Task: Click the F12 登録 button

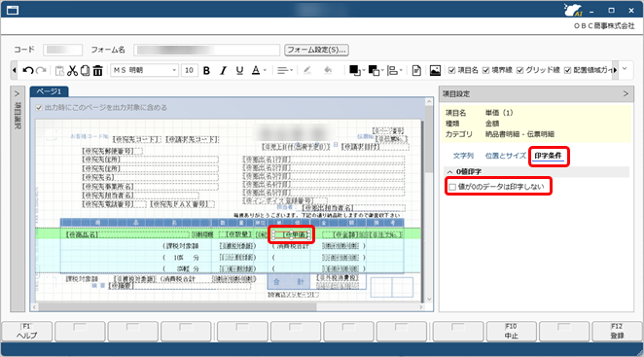Action: click(x=617, y=331)
